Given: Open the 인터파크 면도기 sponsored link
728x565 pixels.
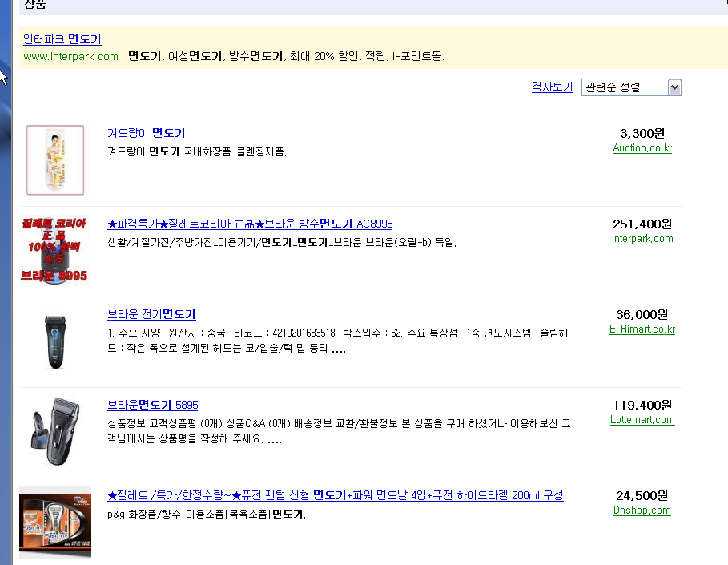Looking at the screenshot, I should click(62, 39).
